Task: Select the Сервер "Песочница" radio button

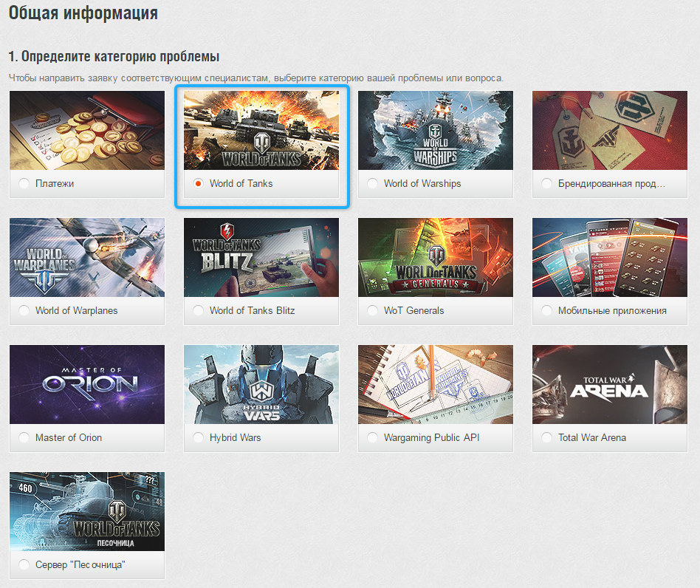Action: pos(24,565)
